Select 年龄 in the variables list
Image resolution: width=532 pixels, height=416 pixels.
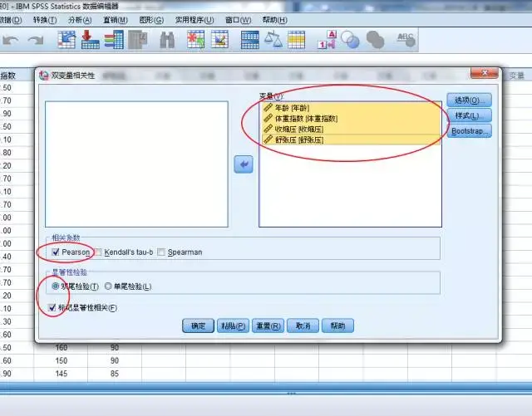351,108
